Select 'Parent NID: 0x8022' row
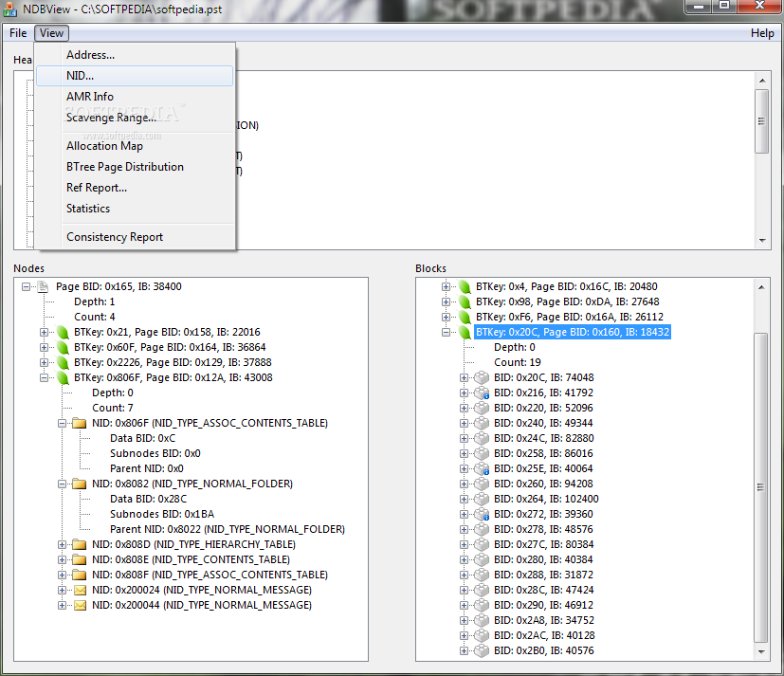 click(228, 529)
